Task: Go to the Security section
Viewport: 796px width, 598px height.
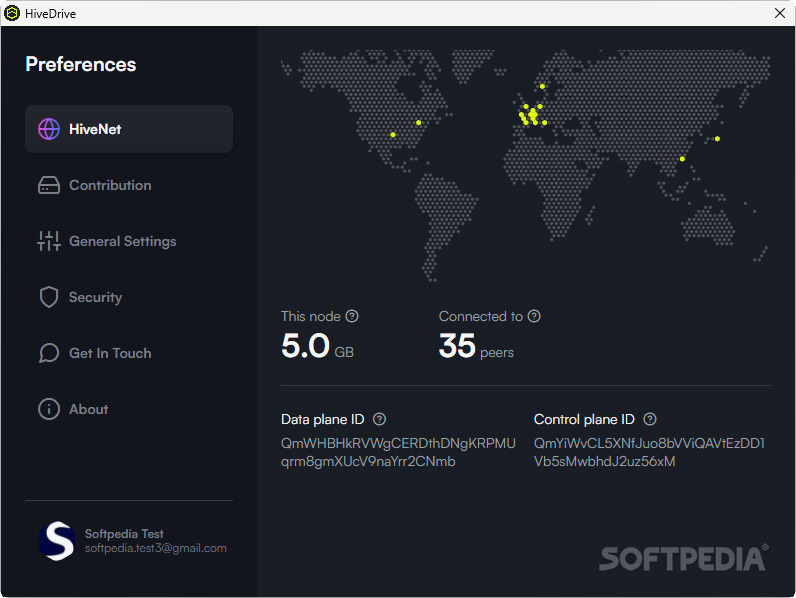Action: (129, 297)
